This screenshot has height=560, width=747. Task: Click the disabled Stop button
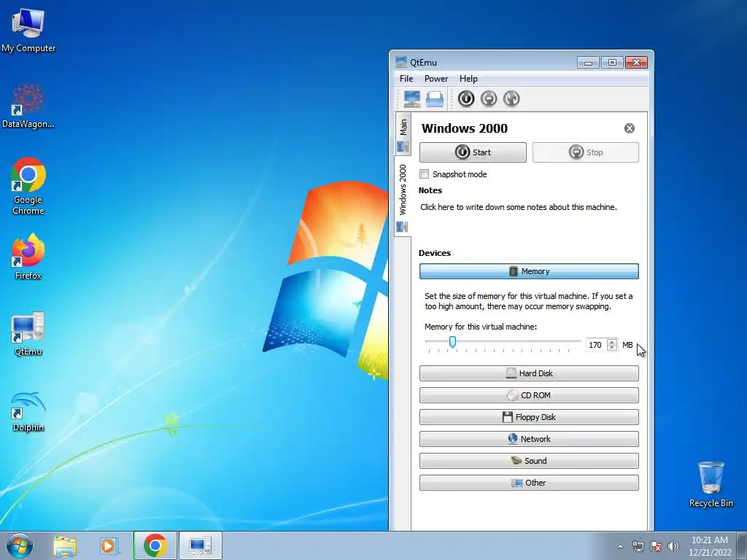point(586,152)
